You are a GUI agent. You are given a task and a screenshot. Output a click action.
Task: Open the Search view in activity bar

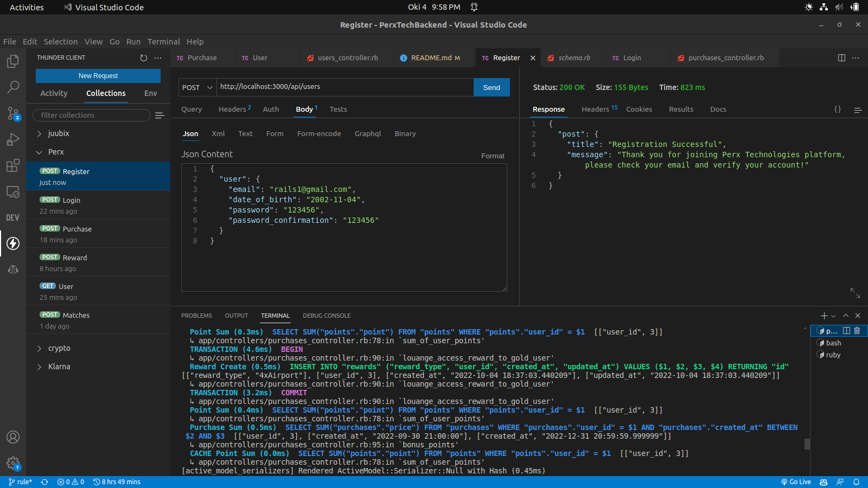coord(13,87)
